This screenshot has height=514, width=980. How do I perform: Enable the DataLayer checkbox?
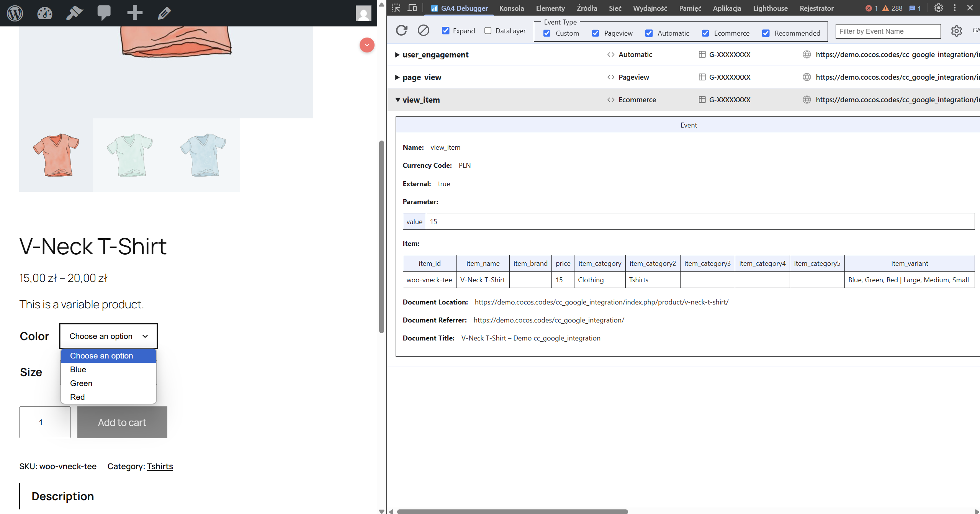pos(488,31)
